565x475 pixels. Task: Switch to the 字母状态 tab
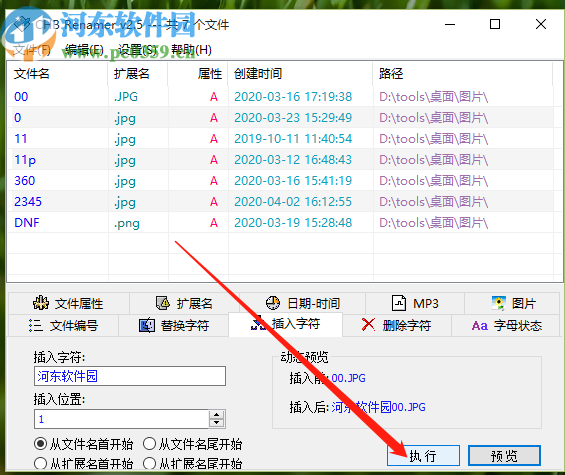(507, 326)
